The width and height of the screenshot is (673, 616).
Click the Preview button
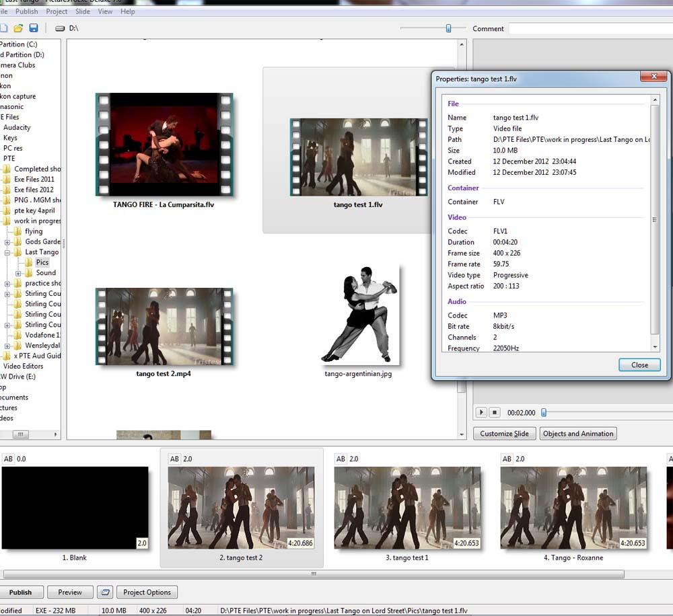pyautogui.click(x=70, y=592)
